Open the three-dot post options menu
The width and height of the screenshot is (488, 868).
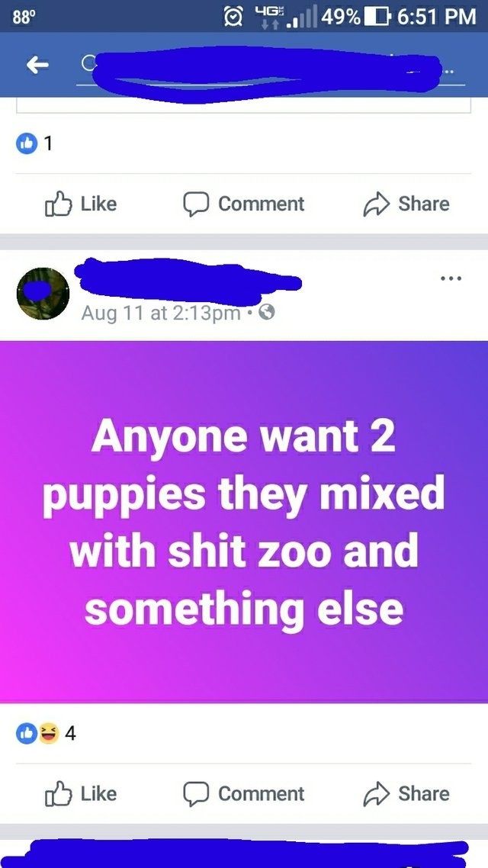point(451,278)
